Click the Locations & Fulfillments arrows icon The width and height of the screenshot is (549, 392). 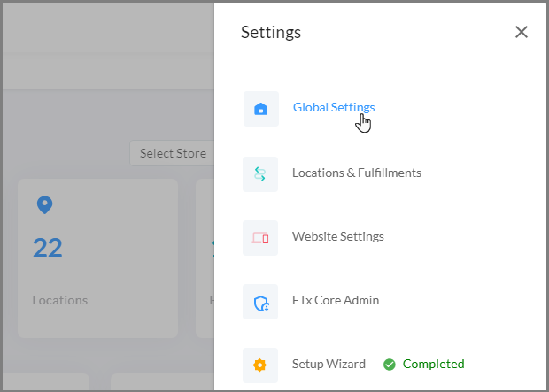[x=260, y=174]
